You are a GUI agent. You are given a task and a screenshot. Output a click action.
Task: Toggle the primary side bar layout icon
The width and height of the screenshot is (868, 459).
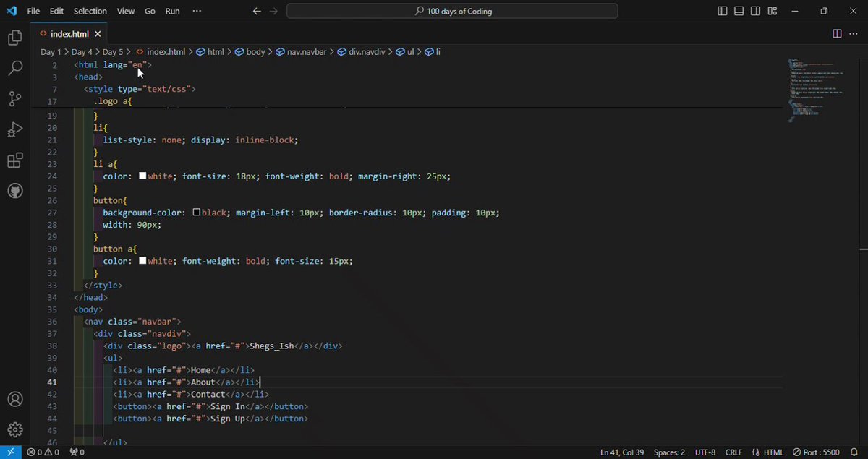[x=723, y=11]
